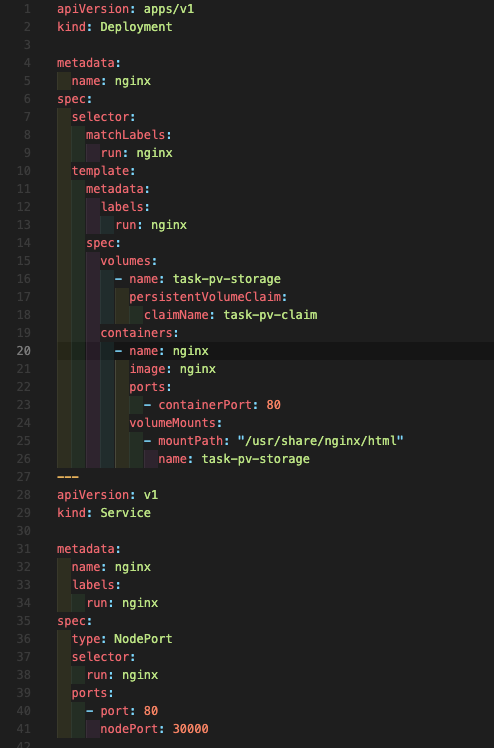Click the 'volumes' key on line 15
Image resolution: width=494 pixels, height=748 pixels.
pyautogui.click(x=125, y=261)
